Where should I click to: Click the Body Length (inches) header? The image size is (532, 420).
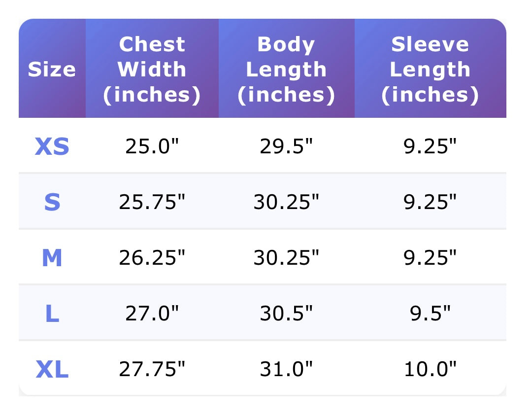286,70
